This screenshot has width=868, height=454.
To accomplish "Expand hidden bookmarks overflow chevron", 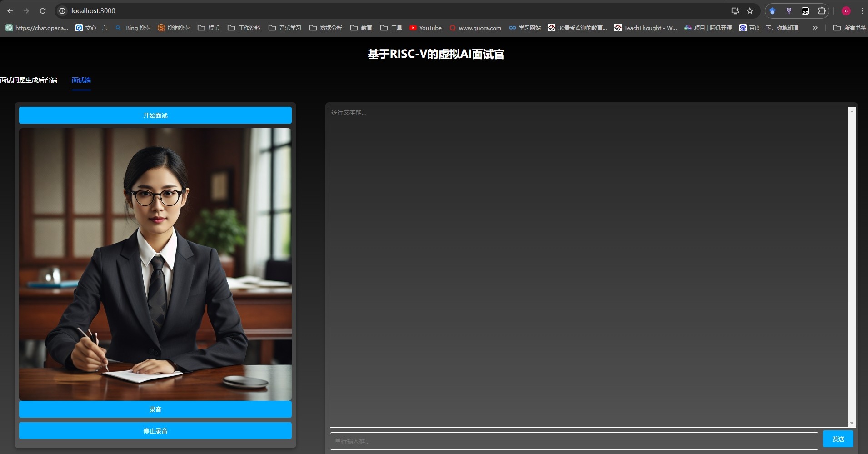I will point(815,28).
